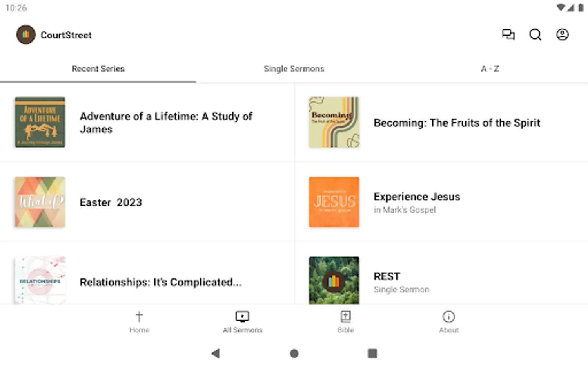This screenshot has height=368, width=588.
Task: Select the Recent Series tab
Action: [x=98, y=69]
